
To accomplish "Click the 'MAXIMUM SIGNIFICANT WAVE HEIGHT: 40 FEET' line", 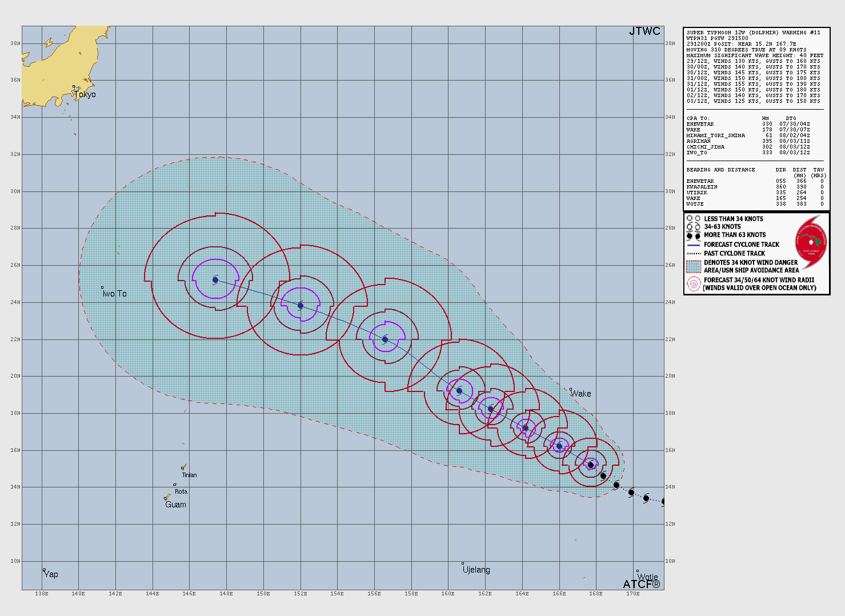I will coord(755,55).
